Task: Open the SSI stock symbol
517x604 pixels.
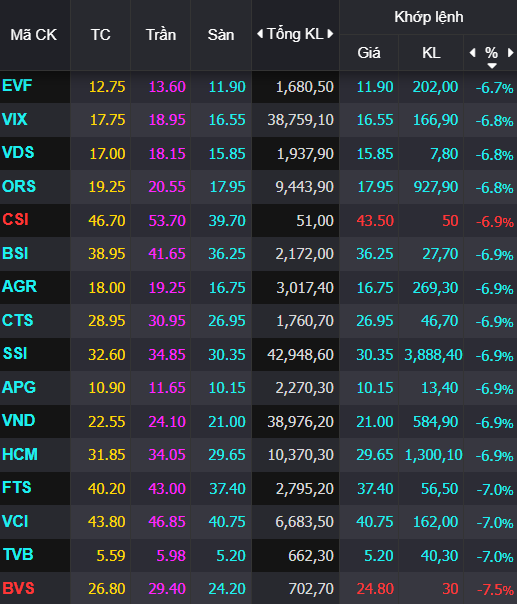Action: coord(15,353)
